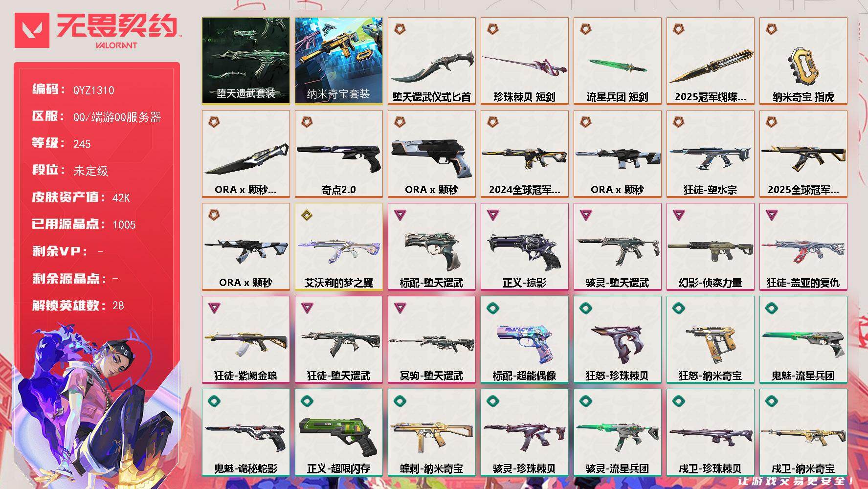
Task: Click the account code QYZ1310 text
Action: (93, 90)
